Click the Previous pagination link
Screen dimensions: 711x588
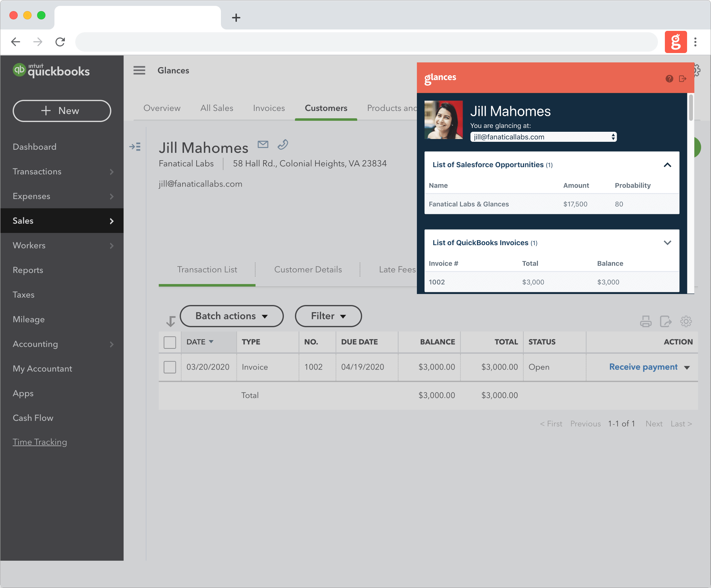click(585, 424)
